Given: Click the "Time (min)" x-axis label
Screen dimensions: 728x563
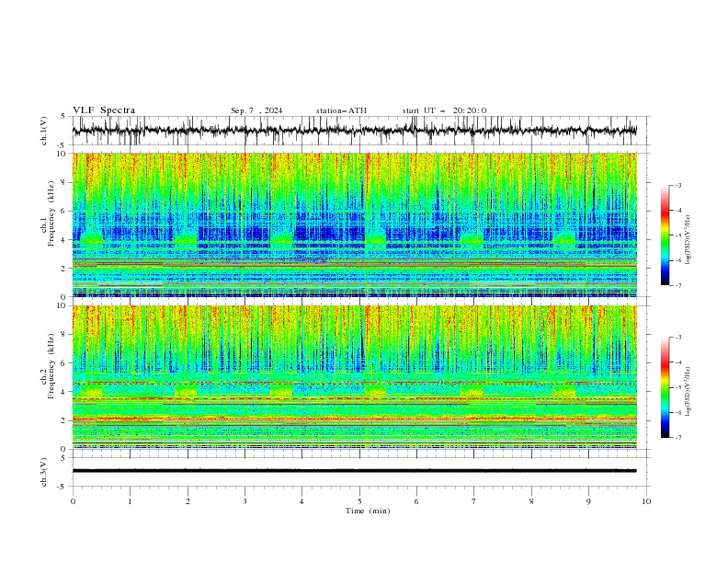Looking at the screenshot, I should (x=368, y=511).
